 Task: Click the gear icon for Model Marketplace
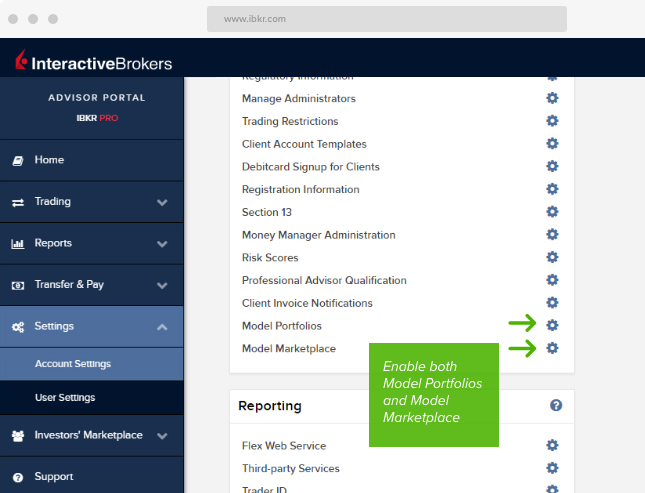pyautogui.click(x=552, y=348)
